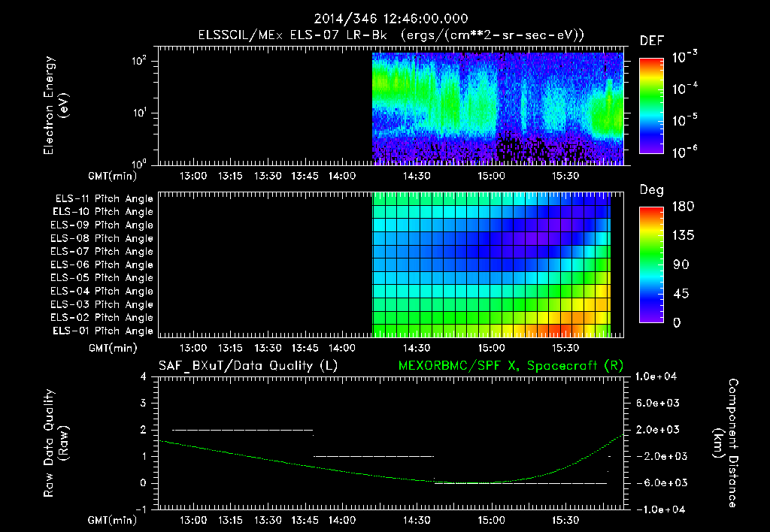Screen dimensions: 770x532
Task: Click the 135 tick on Deg colorbar
Action: [683, 235]
